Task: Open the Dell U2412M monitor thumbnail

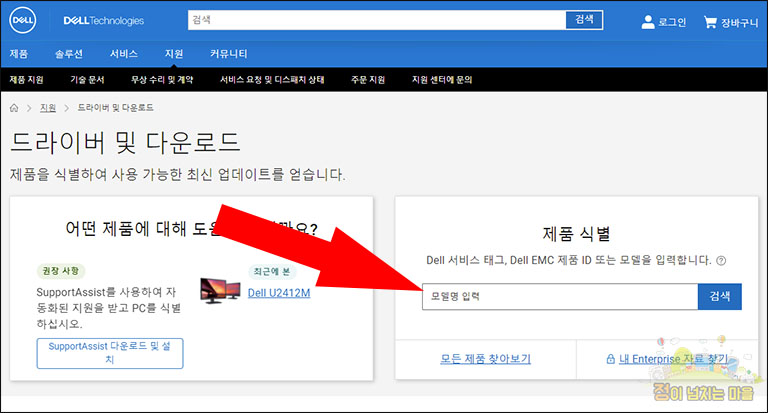Action: pyautogui.click(x=220, y=291)
